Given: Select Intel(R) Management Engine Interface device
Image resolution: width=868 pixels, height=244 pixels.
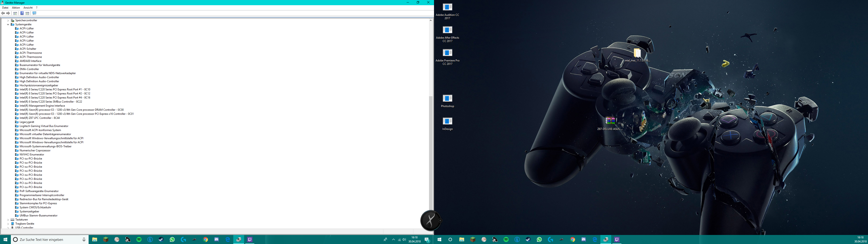Looking at the screenshot, I should pos(42,106).
